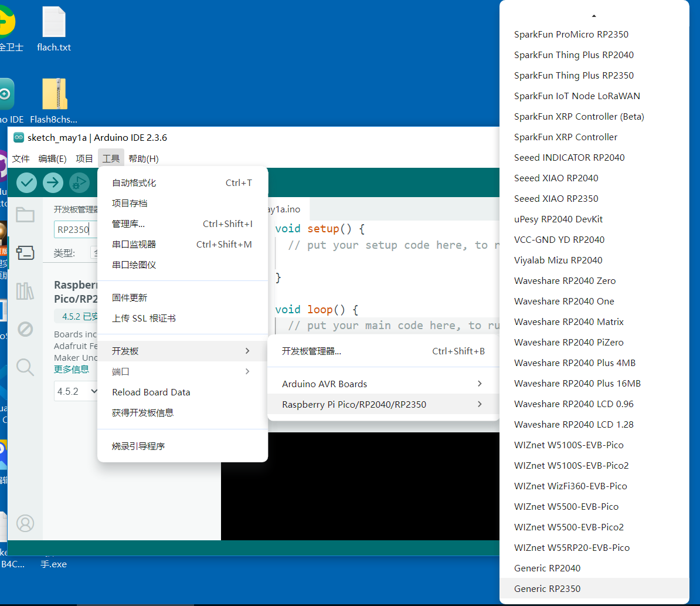Start the debugger icon in toolbar
700x606 pixels.
tap(80, 182)
